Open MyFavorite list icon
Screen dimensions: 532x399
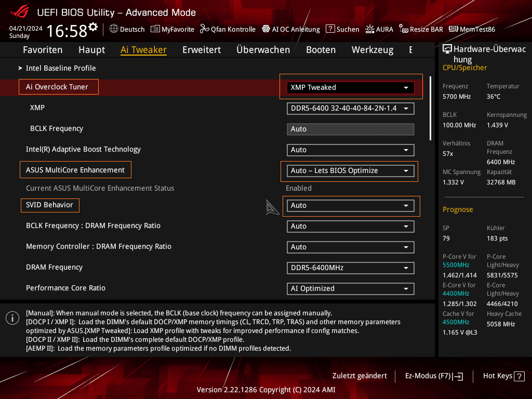(155, 29)
